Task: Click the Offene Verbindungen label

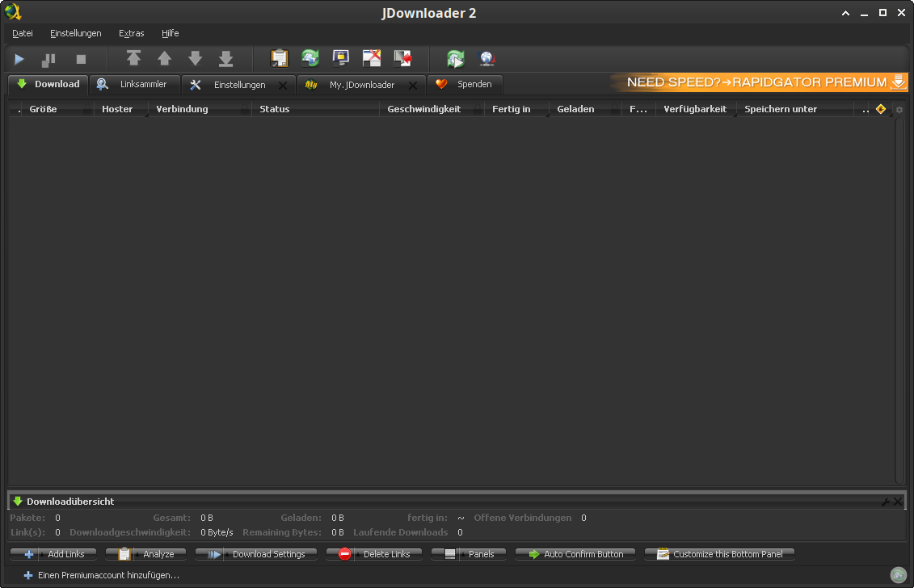Action: coord(523,518)
